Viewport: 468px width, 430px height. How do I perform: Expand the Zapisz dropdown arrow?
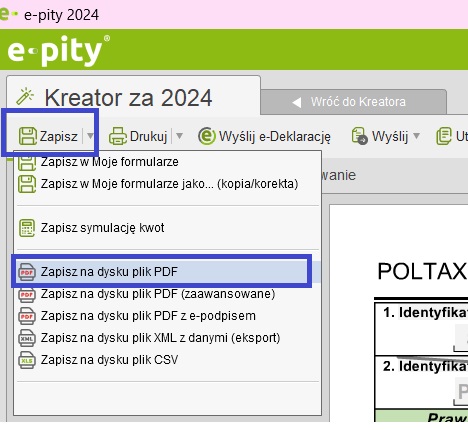[x=90, y=136]
